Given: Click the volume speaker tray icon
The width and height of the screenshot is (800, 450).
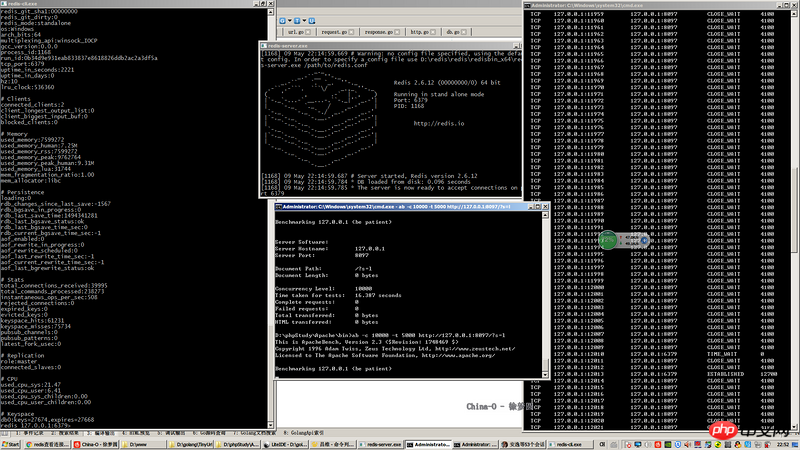Looking at the screenshot, I should click(x=687, y=444).
